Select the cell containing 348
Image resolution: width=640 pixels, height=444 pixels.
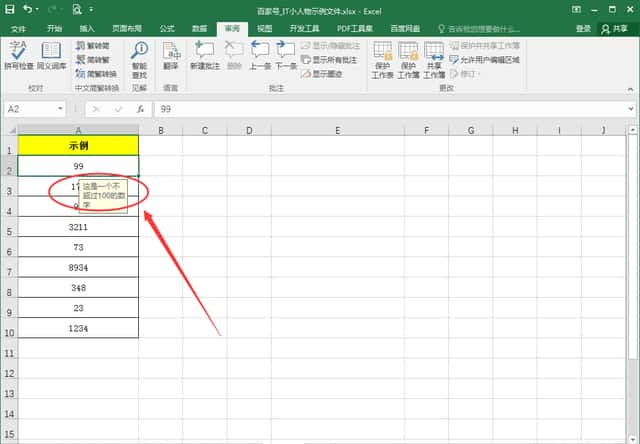(78, 288)
